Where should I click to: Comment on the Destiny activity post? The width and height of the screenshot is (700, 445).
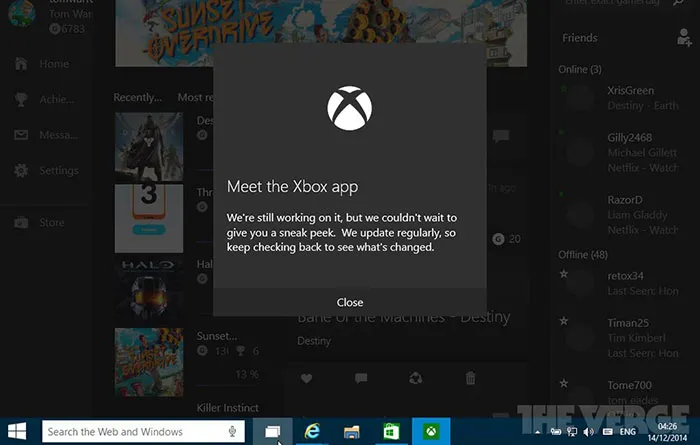point(361,378)
